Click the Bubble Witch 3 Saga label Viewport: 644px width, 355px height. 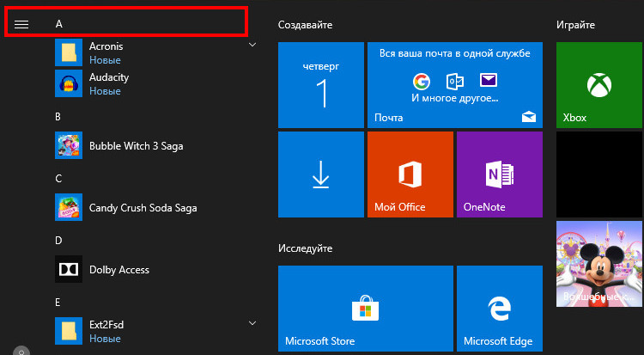(x=136, y=146)
